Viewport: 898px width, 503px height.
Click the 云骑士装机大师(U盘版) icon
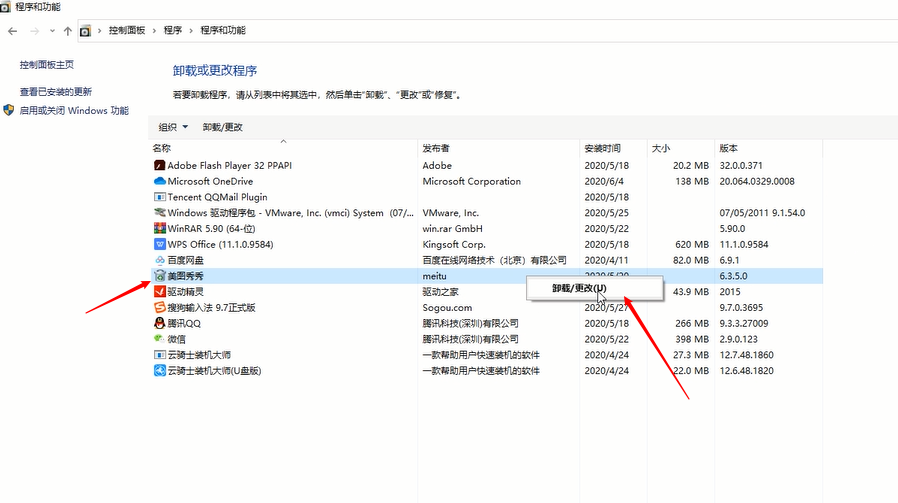160,371
